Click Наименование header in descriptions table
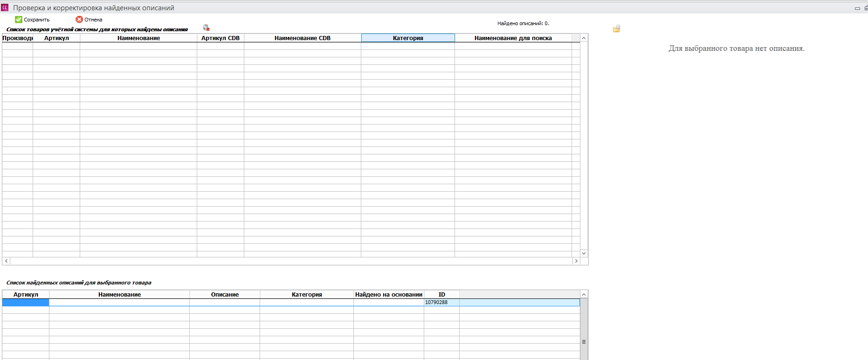 [119, 295]
